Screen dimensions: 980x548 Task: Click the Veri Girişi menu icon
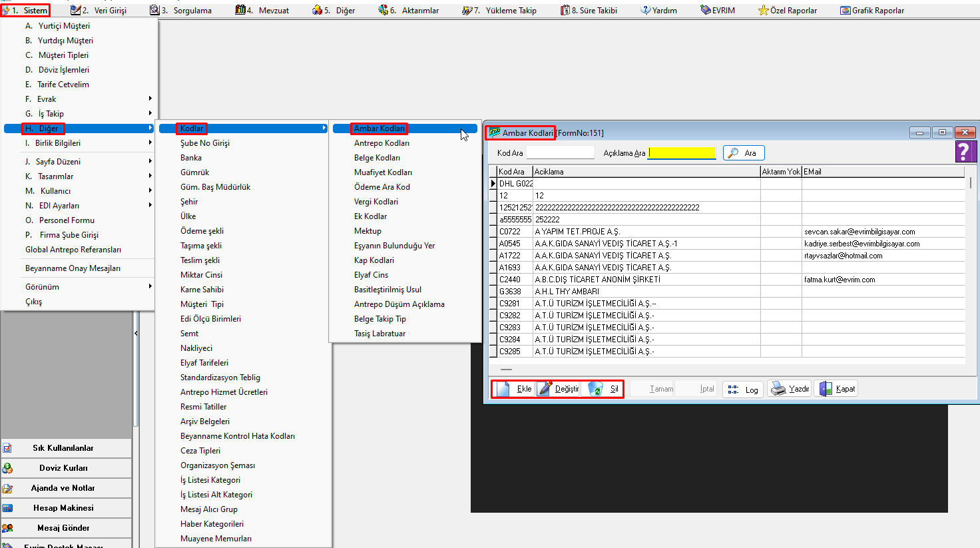pyautogui.click(x=75, y=10)
